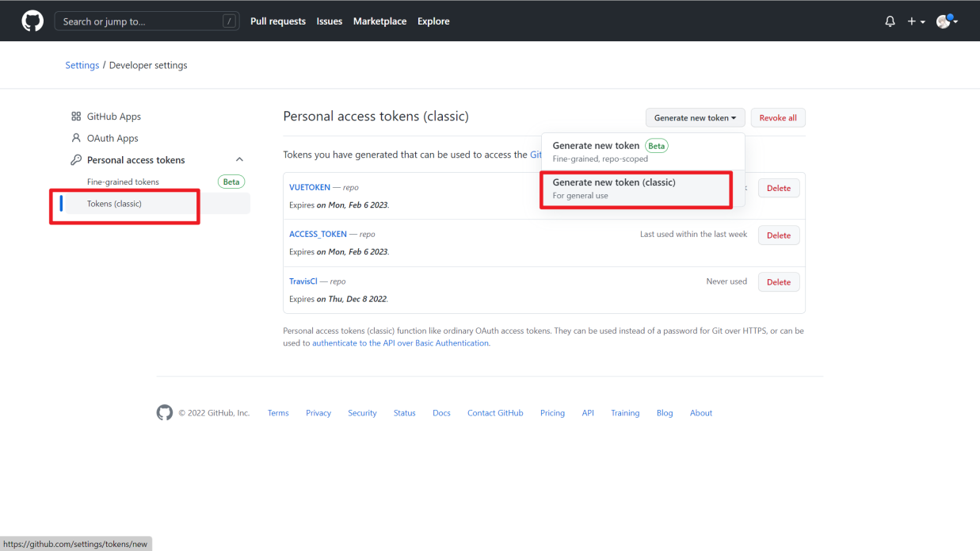Image resolution: width=980 pixels, height=551 pixels.
Task: Click the Beta badge beside Fine-grained tokens
Action: tap(231, 182)
